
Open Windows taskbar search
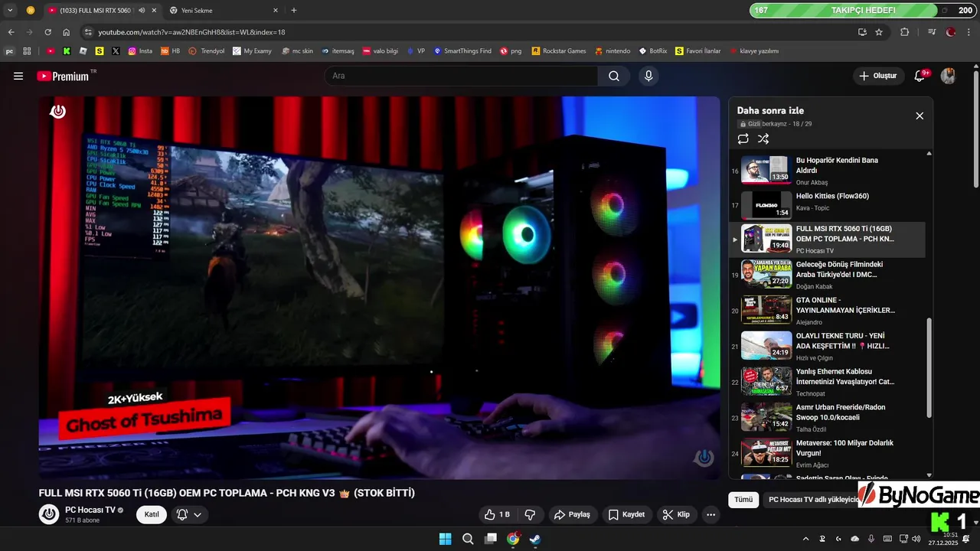pos(468,539)
